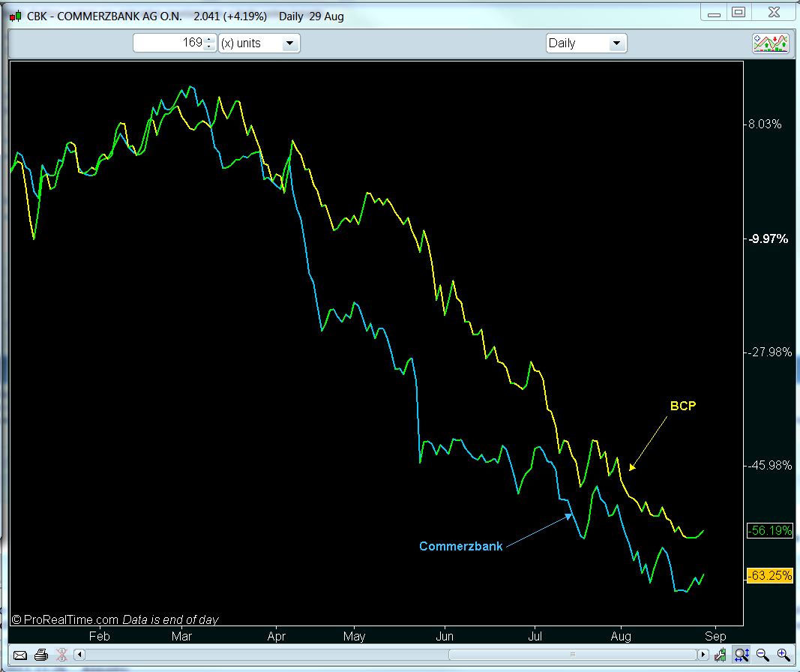The image size is (800, 672).
Task: Toggle the zoom with arrows tool
Action: tap(742, 655)
